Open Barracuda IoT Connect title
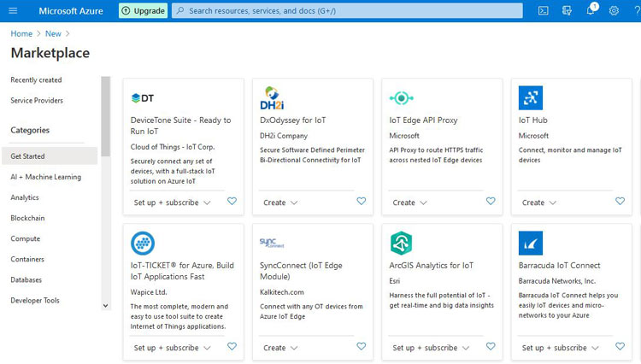The width and height of the screenshot is (641, 364). 559,266
